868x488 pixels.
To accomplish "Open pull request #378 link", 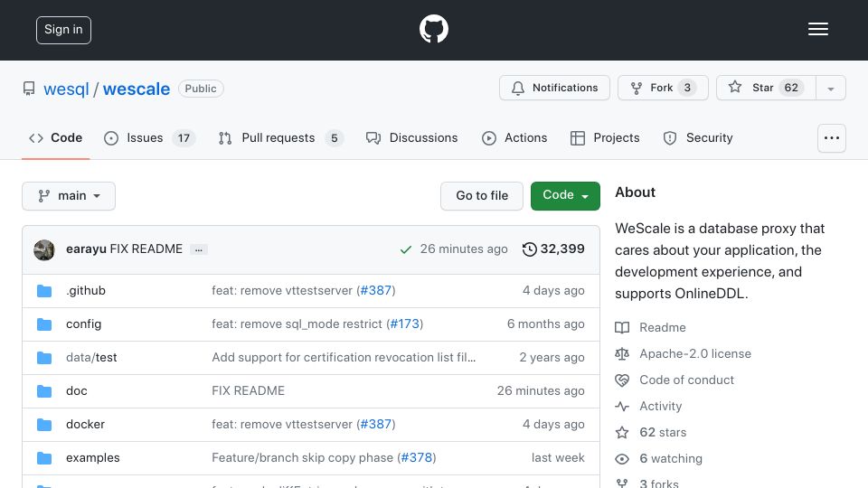I will tap(416, 457).
